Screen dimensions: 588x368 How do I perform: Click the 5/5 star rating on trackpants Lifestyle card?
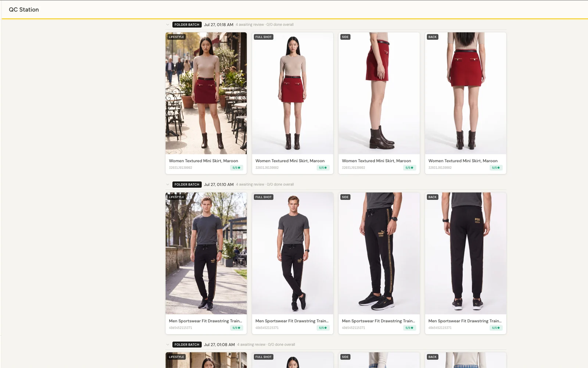pyautogui.click(x=236, y=328)
